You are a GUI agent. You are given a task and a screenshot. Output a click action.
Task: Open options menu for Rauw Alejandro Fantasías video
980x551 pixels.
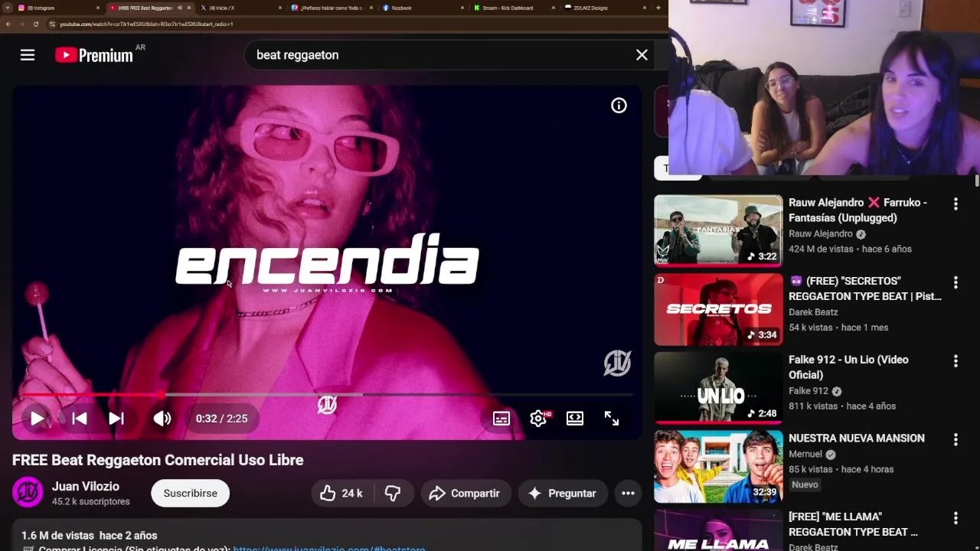(x=955, y=204)
